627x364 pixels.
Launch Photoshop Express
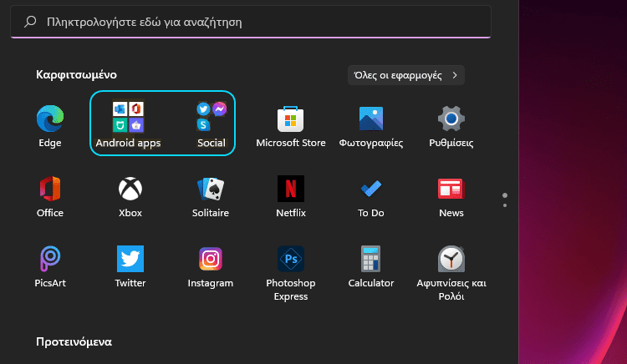pos(291,259)
